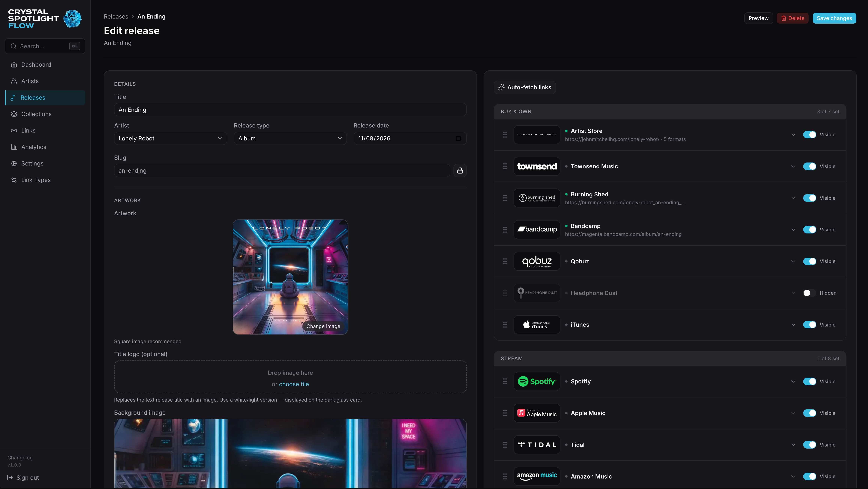The height and width of the screenshot is (489, 868).
Task: Click the Sign out arrow icon
Action: point(10,478)
